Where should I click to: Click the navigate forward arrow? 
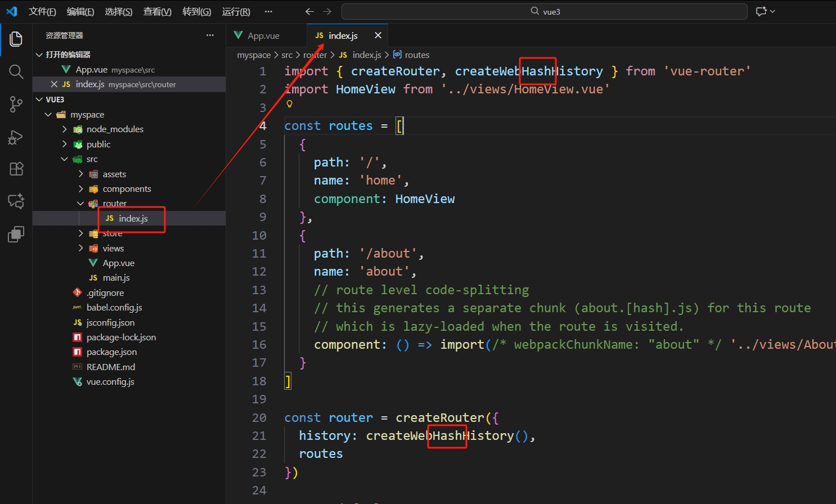pos(327,11)
